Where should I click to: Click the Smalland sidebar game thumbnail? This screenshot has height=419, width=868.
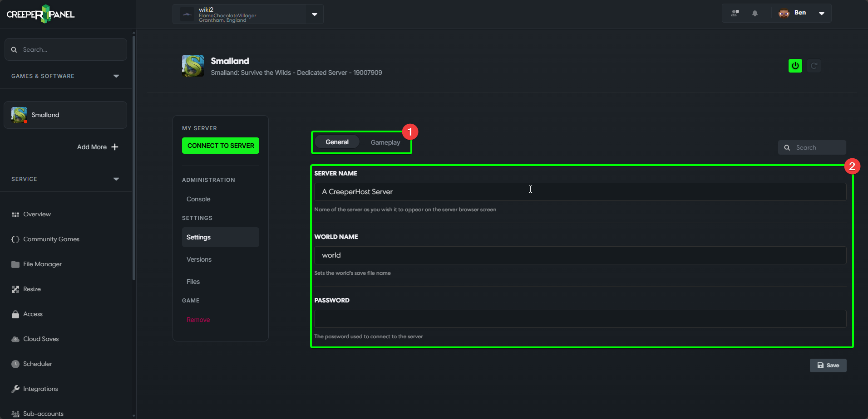[x=19, y=115]
